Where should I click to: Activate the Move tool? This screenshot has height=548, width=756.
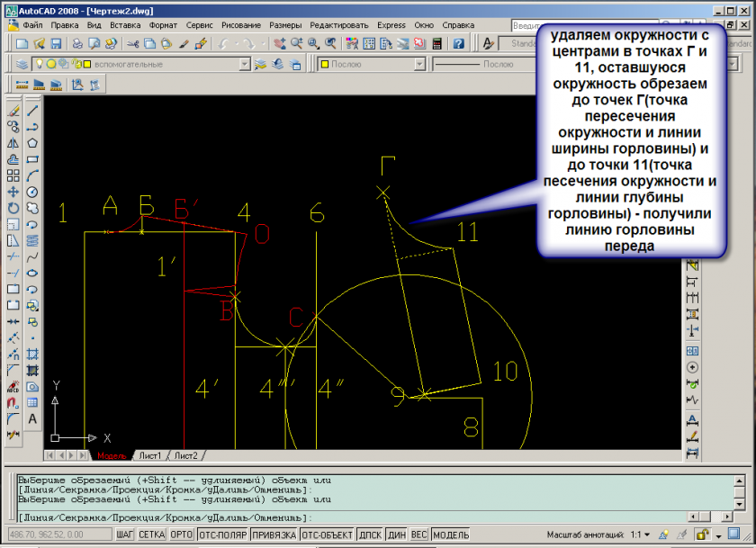click(x=13, y=192)
